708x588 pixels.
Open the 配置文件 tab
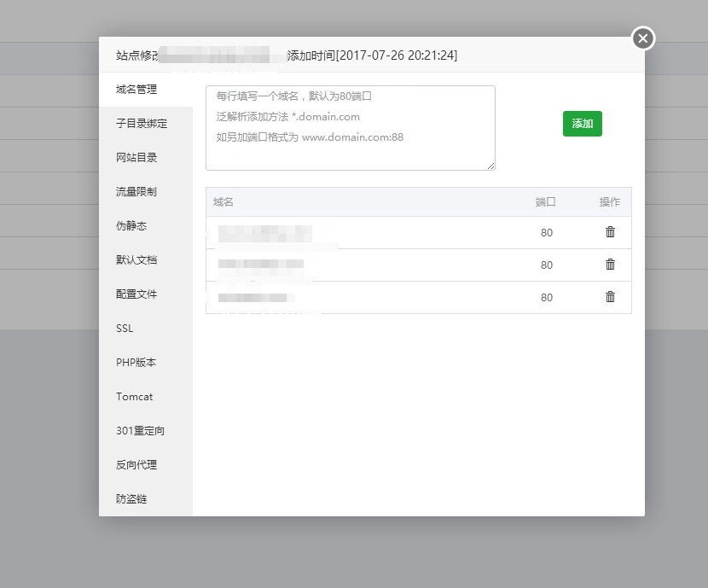point(146,294)
